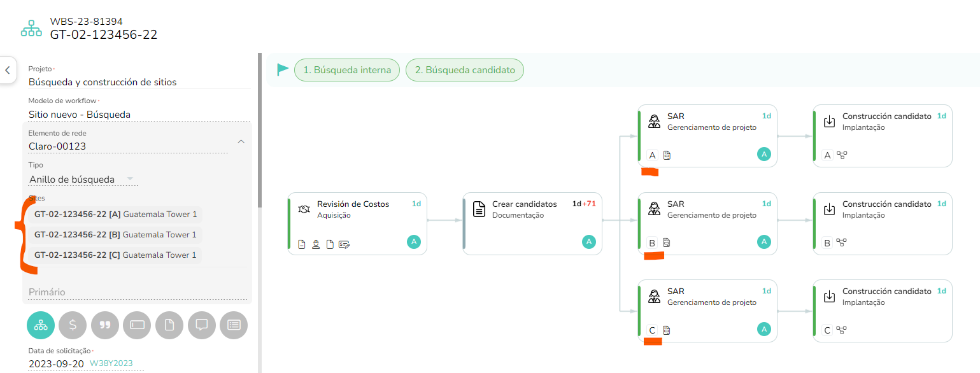Screen dimensions: 980x373
Task: Click the flag icon beside the phases
Action: pyautogui.click(x=283, y=70)
